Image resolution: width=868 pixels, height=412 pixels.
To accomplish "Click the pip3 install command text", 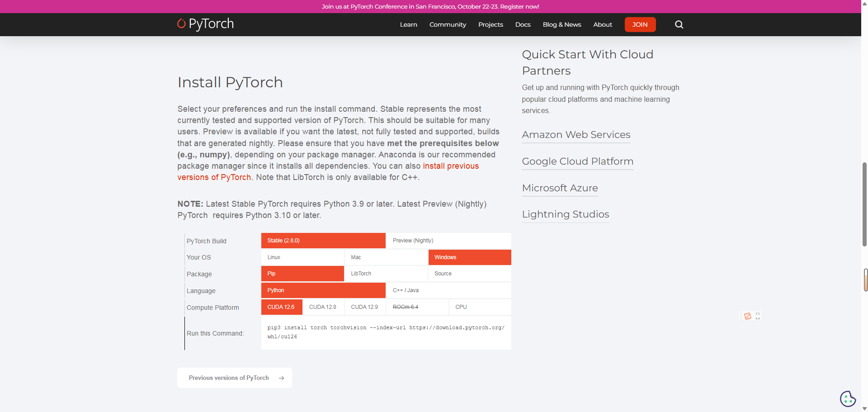I will [386, 332].
